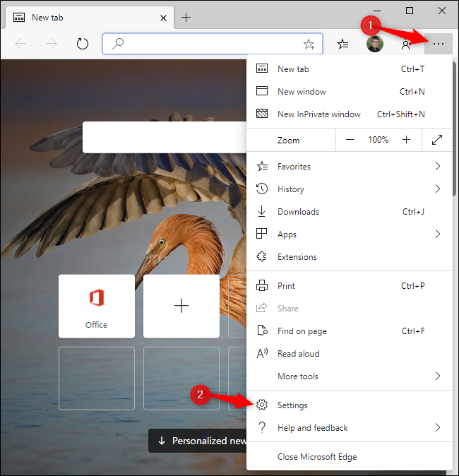Image resolution: width=459 pixels, height=476 pixels.
Task: Choose Close Microsoft Edge
Action: point(349,456)
